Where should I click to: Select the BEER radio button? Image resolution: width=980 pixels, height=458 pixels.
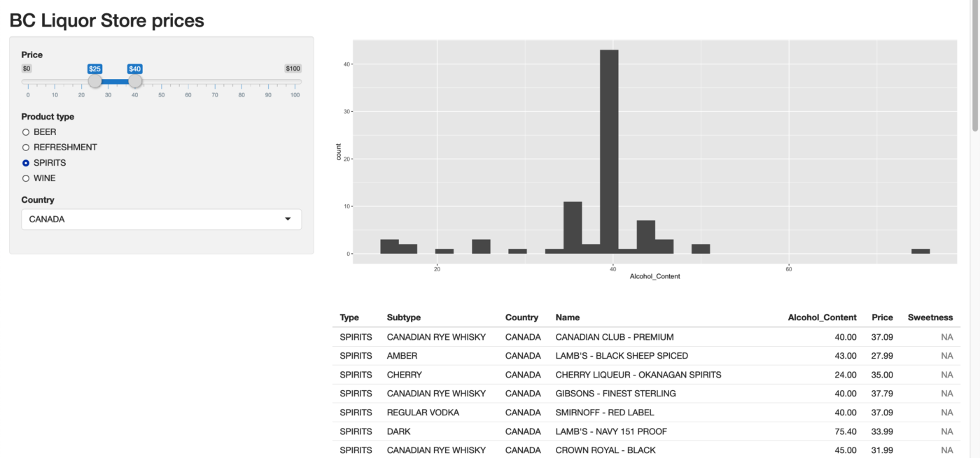[x=26, y=132]
